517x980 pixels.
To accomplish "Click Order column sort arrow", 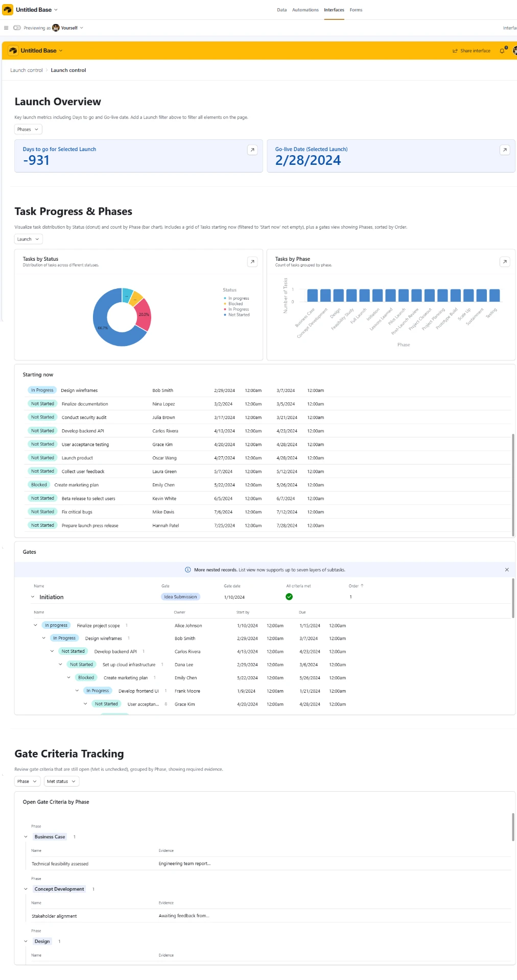I will tap(362, 586).
